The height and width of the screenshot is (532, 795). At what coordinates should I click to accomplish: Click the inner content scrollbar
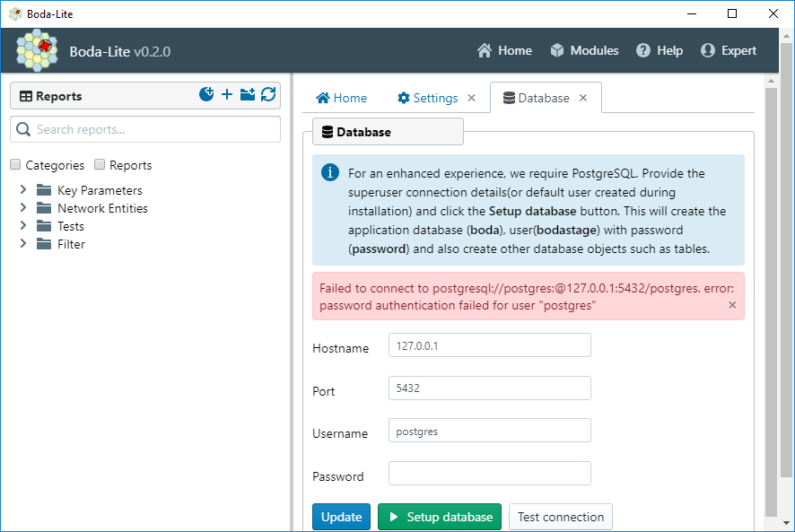(x=771, y=301)
